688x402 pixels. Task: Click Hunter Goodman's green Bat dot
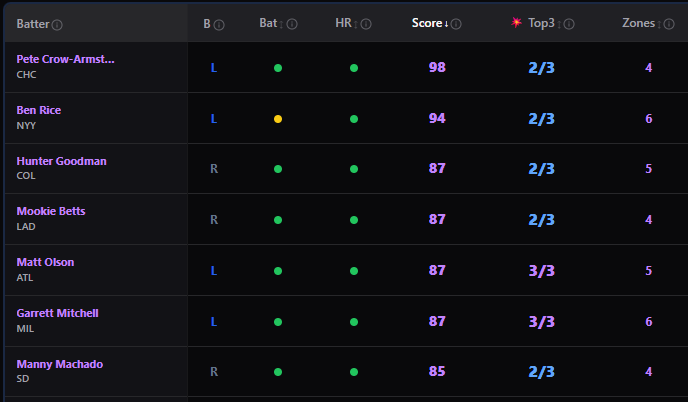tap(278, 169)
